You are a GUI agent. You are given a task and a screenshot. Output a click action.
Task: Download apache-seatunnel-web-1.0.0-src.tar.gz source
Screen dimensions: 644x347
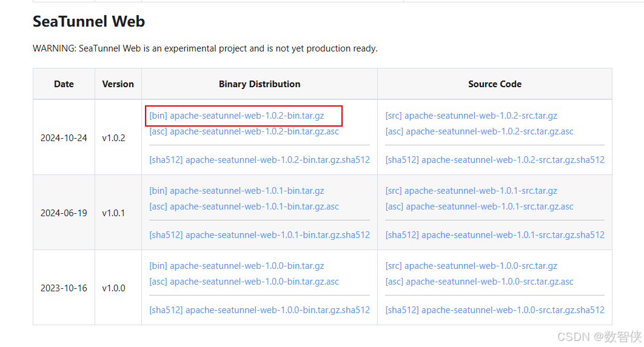click(471, 266)
